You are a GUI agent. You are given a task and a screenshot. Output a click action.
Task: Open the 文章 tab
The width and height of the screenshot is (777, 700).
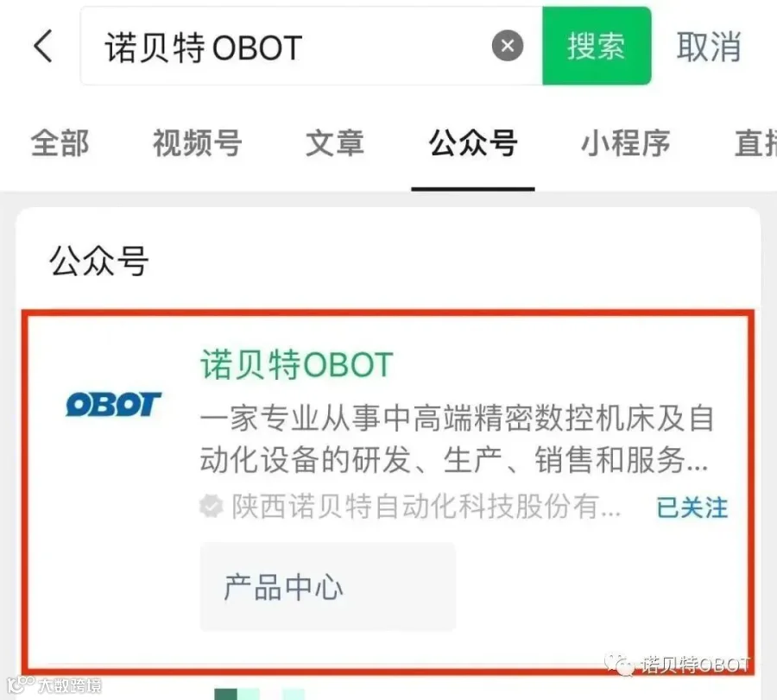tap(334, 143)
